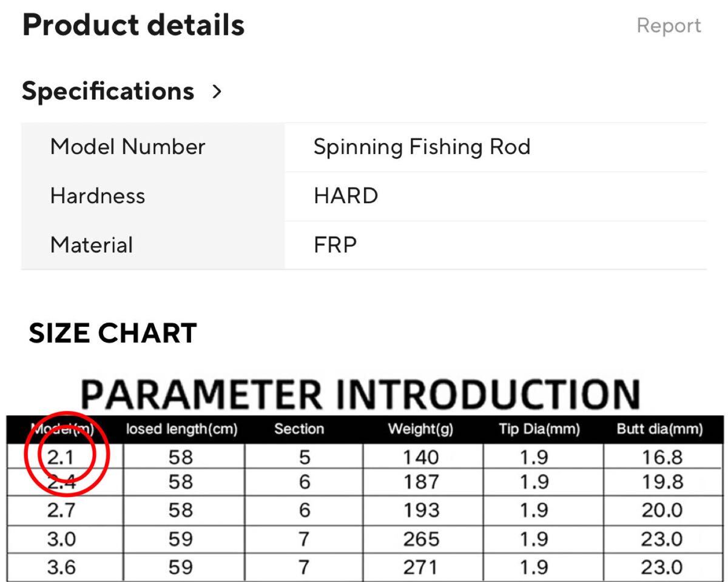
Task: Click the Report link
Action: pyautogui.click(x=669, y=25)
